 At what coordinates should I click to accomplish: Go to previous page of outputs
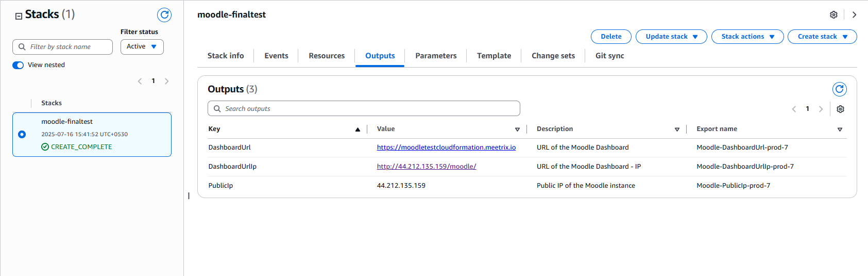(793, 109)
